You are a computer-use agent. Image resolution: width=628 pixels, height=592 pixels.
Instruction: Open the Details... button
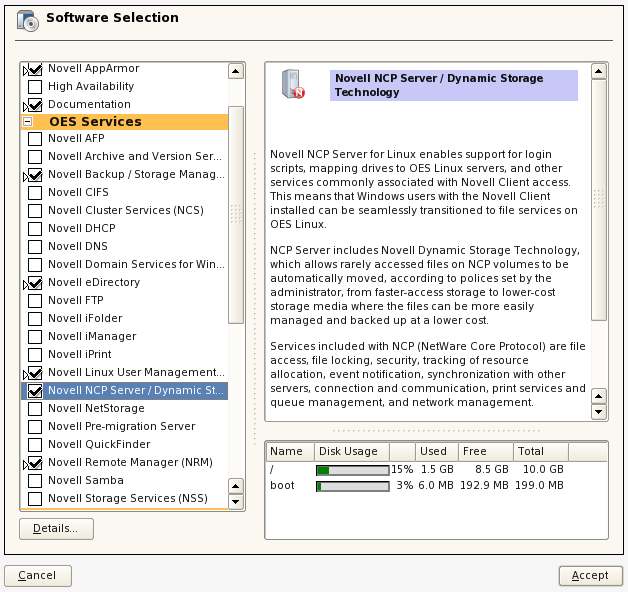(x=56, y=529)
